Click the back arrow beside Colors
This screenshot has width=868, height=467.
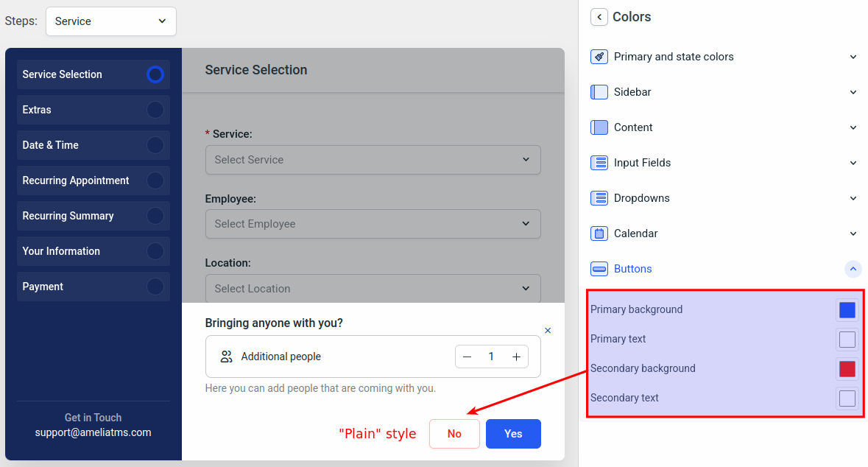pyautogui.click(x=599, y=17)
